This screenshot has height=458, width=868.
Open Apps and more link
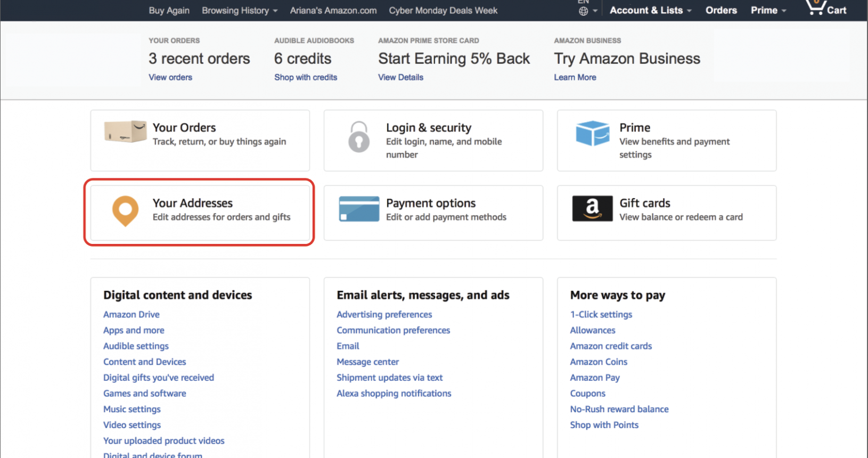134,330
